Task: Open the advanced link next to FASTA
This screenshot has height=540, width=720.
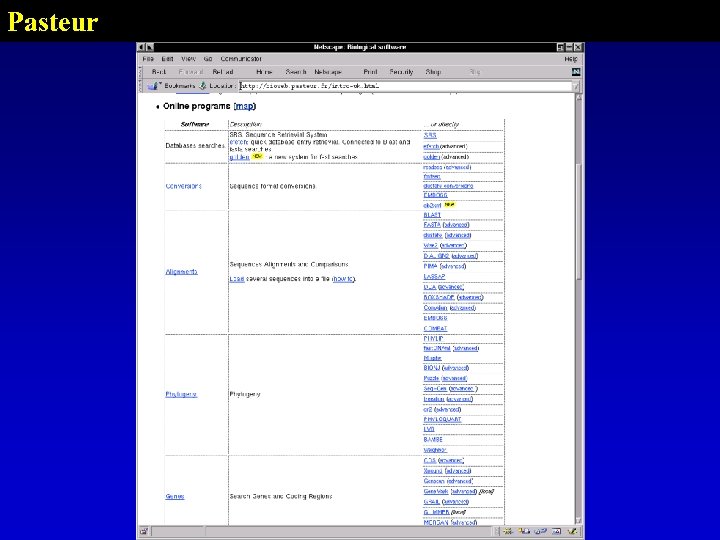Action: click(456, 225)
